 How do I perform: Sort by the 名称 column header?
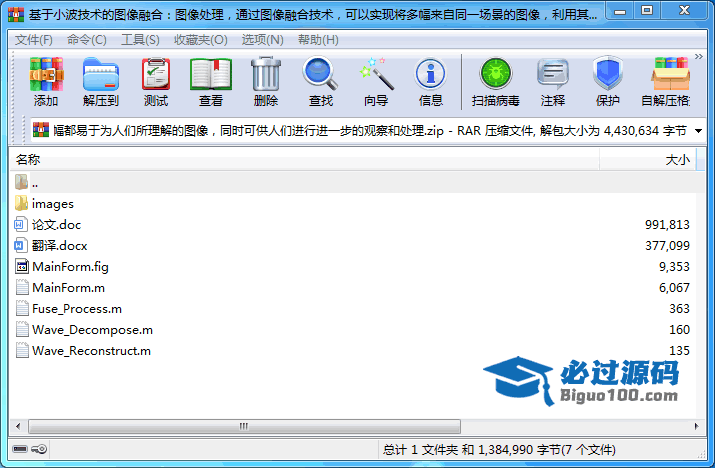pyautogui.click(x=305, y=160)
